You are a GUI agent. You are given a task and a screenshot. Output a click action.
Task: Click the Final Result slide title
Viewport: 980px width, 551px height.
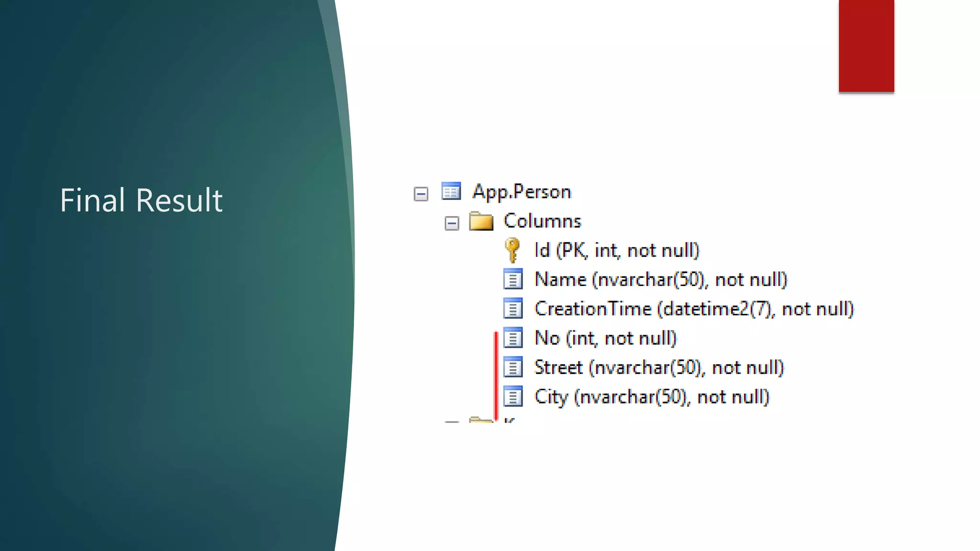pos(141,200)
